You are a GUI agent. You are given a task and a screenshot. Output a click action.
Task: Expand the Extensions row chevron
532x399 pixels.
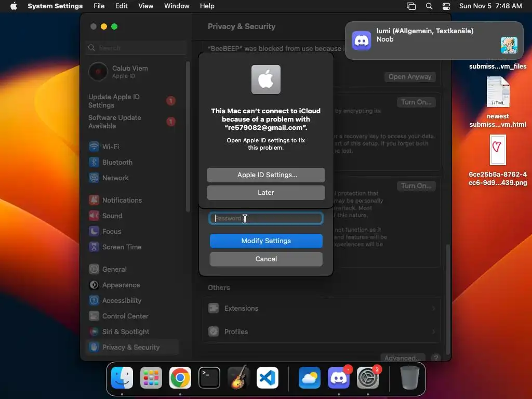pyautogui.click(x=434, y=308)
